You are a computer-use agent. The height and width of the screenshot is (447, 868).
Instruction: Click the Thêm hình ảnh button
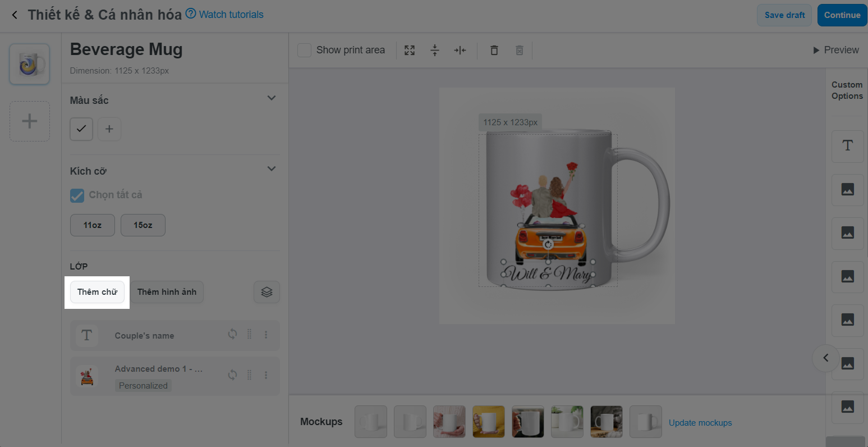(x=167, y=292)
